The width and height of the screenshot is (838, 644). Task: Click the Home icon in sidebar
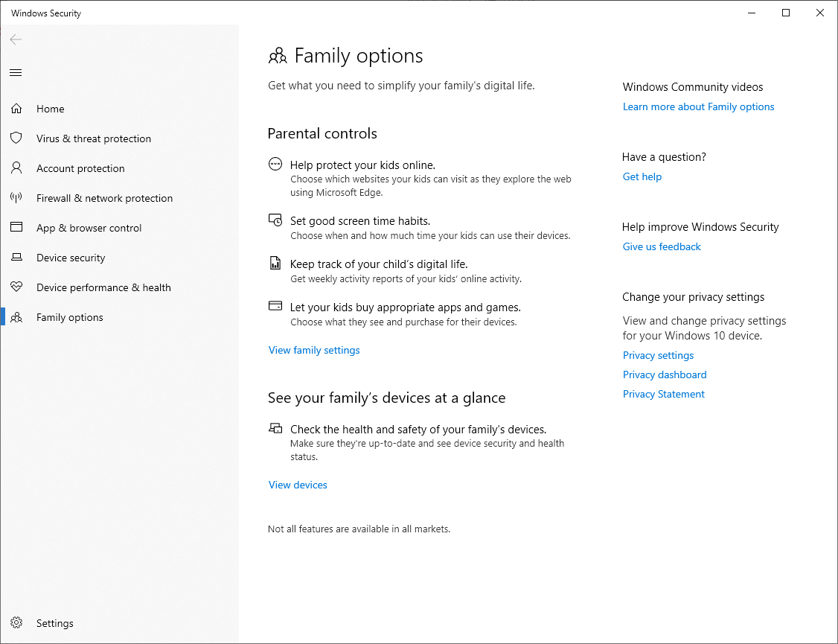point(16,109)
